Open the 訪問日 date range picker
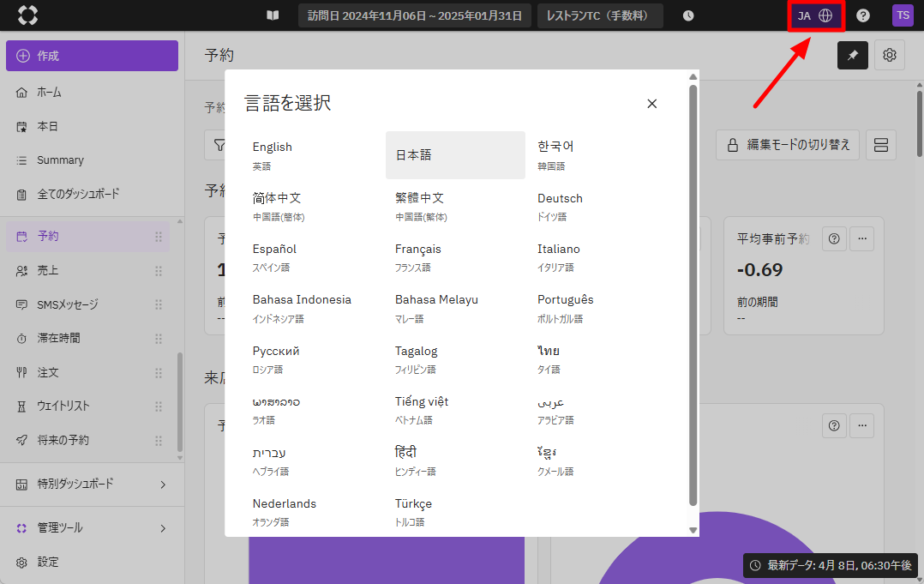 click(415, 15)
